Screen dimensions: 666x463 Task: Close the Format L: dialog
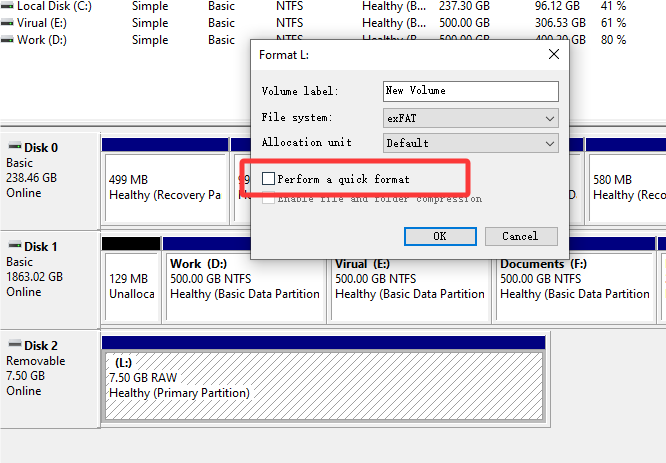[552, 54]
